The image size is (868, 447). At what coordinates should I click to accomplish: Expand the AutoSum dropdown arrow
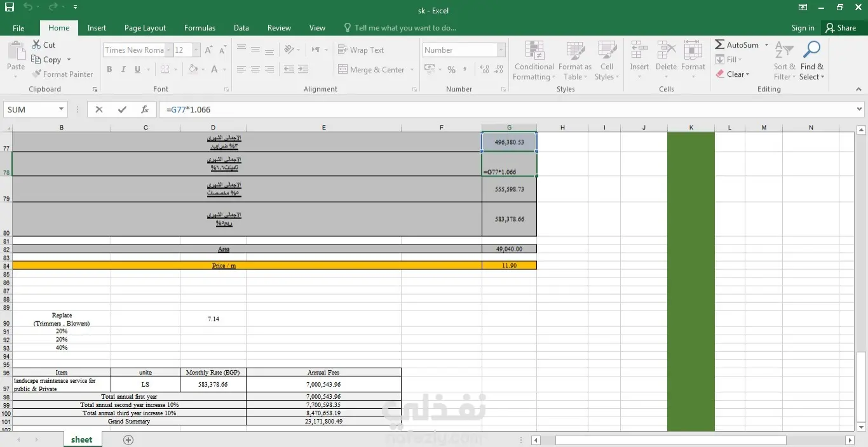766,45
